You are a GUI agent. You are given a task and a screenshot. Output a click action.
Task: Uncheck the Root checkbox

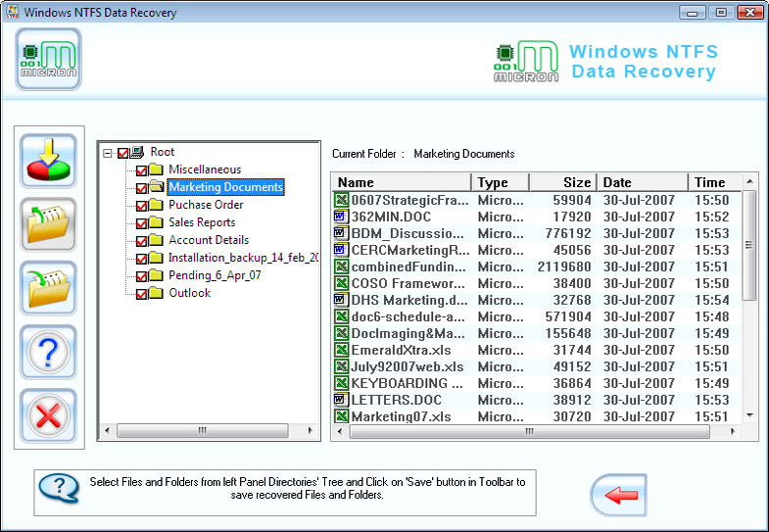tap(123, 153)
